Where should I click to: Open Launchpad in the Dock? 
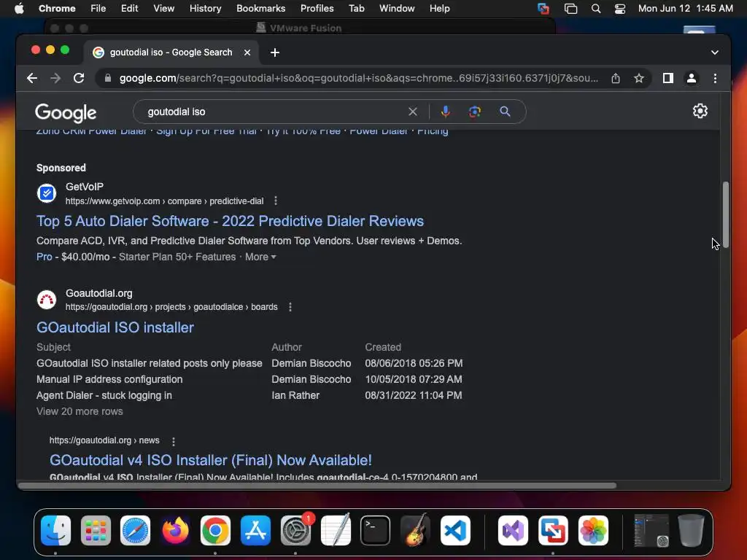96,531
